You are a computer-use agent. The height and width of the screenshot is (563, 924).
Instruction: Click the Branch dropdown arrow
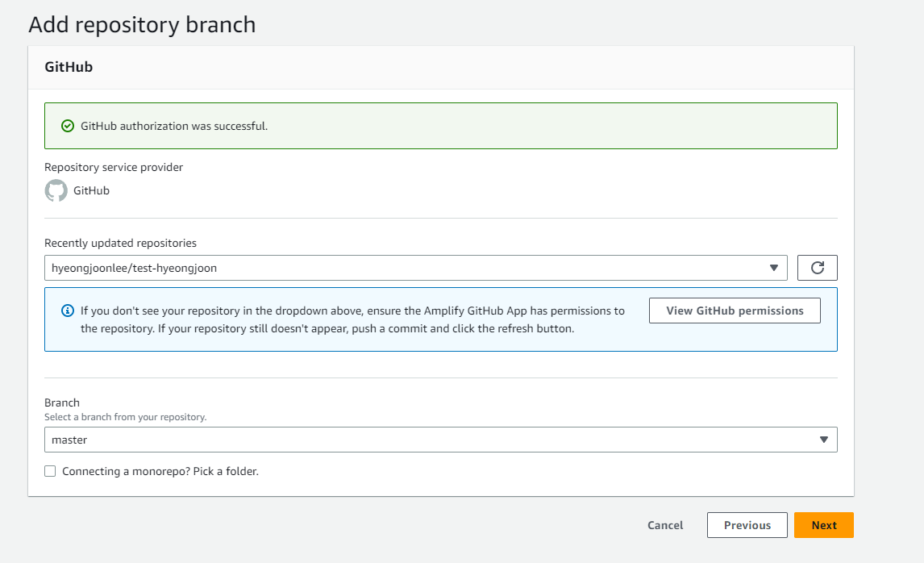tap(824, 440)
